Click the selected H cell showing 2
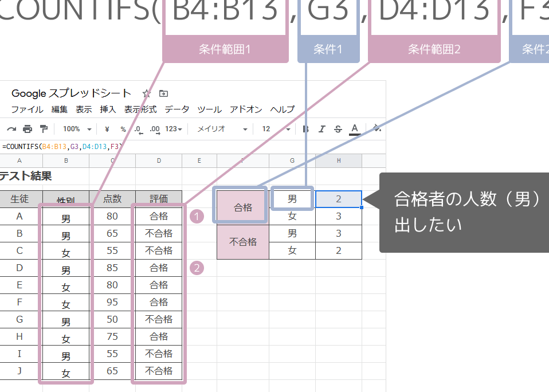 click(339, 199)
